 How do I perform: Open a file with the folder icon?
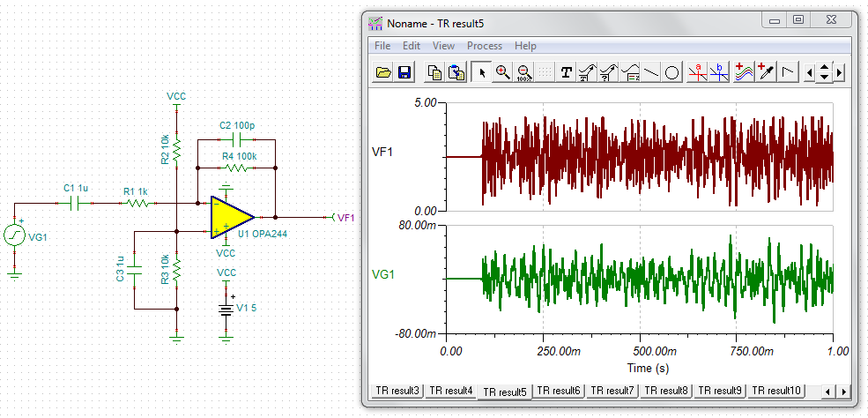pyautogui.click(x=383, y=72)
